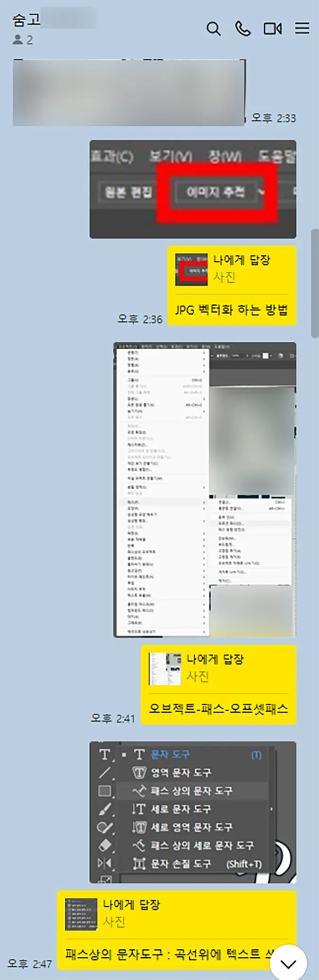Click the 숨고 chat room title
The height and width of the screenshot is (980, 319).
(x=26, y=20)
